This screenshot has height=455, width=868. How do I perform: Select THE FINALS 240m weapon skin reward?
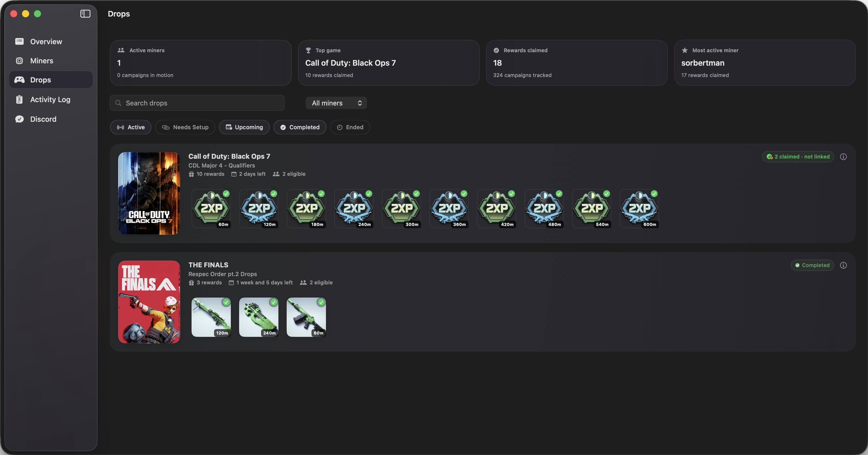[x=259, y=317]
